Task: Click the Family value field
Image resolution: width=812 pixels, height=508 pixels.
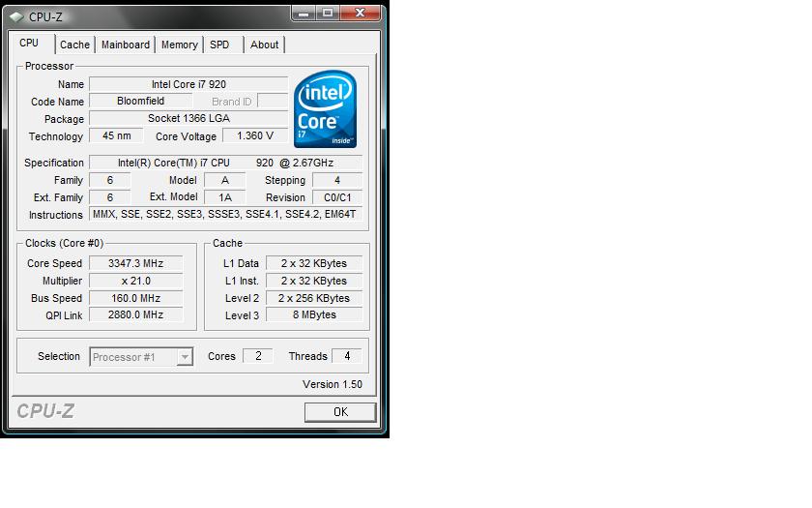Action: tap(110, 180)
